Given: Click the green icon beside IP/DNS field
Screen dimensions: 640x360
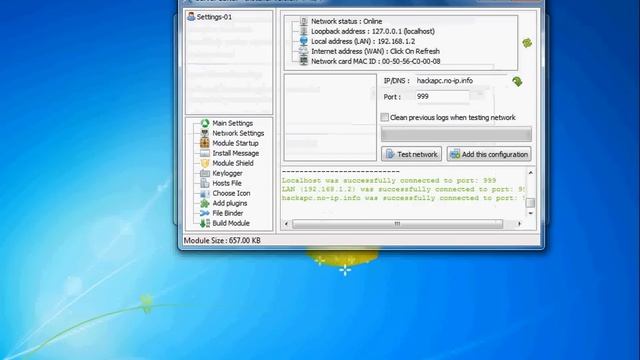Looking at the screenshot, I should [x=517, y=81].
